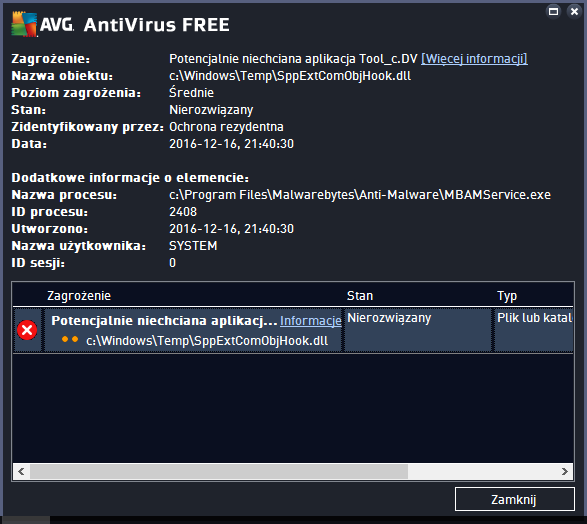The height and width of the screenshot is (524, 587).
Task: Click the horizontal scrollbar thumb
Action: tap(219, 472)
